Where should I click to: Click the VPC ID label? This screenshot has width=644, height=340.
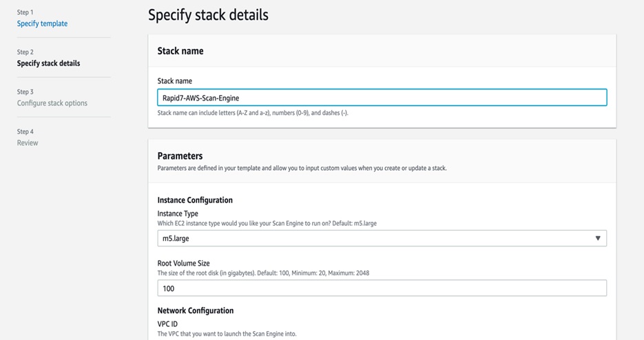pos(167,324)
